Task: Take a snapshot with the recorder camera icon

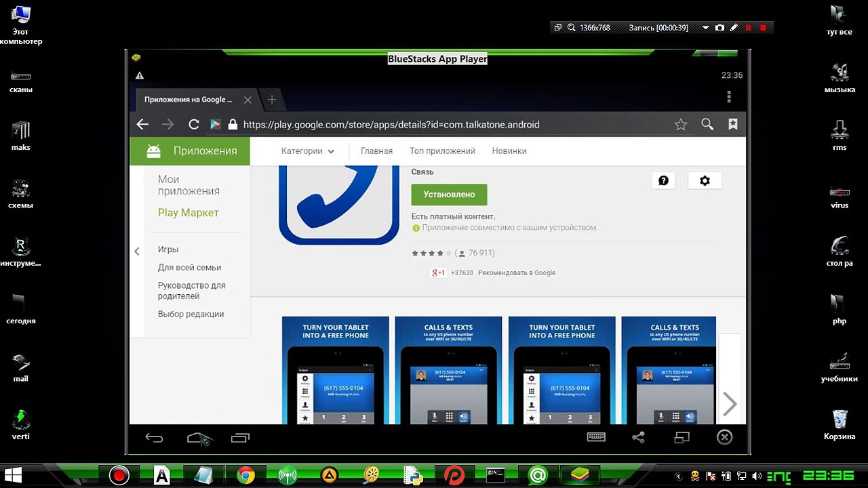Action: [719, 28]
